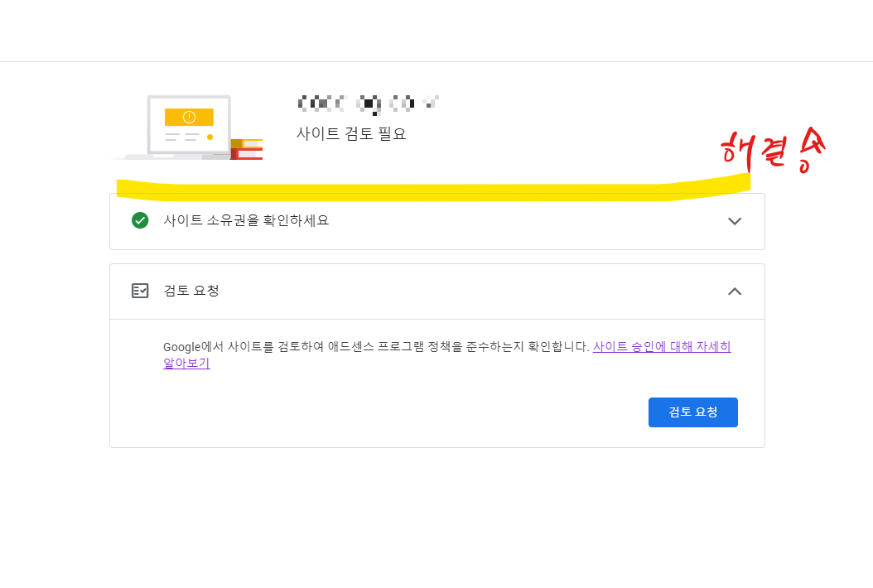Click the upward chevron in the review panel
Image resolution: width=873 pixels, height=588 pixels.
[x=735, y=292]
